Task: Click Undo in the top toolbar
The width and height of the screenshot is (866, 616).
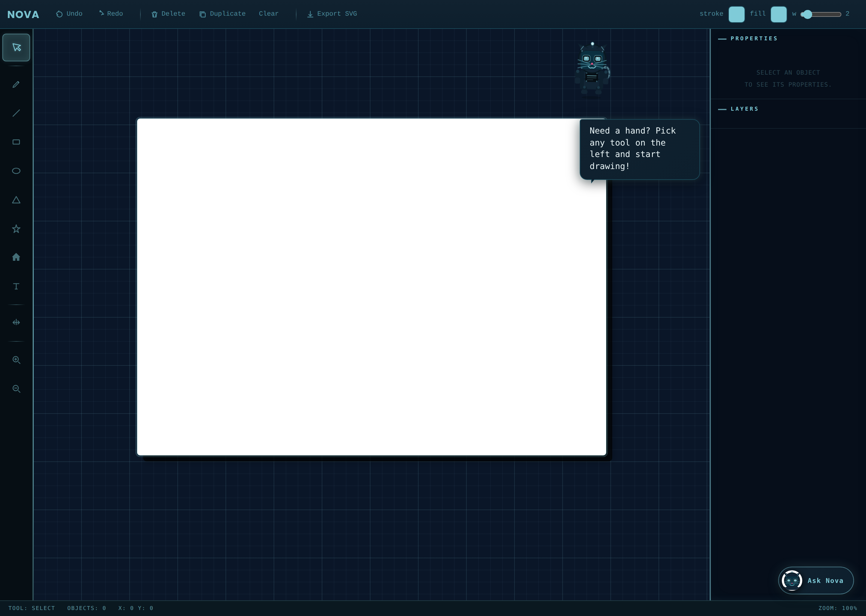Action: pos(69,14)
